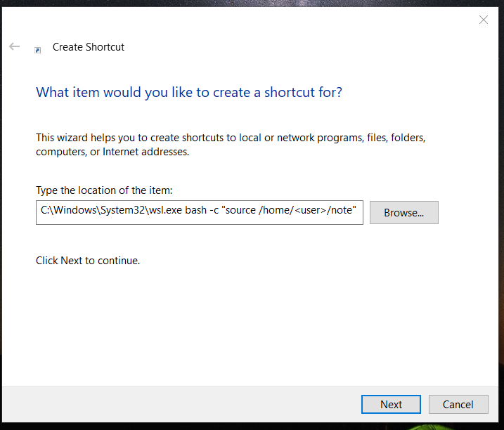Click 'bash -c' in the location text
The image size is (504, 430).
tap(203, 212)
